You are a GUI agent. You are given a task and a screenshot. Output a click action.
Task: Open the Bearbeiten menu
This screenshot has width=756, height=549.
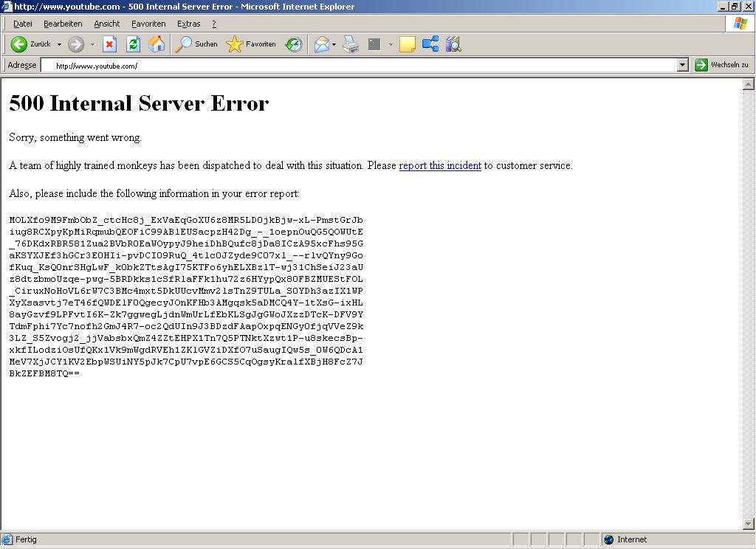click(63, 24)
